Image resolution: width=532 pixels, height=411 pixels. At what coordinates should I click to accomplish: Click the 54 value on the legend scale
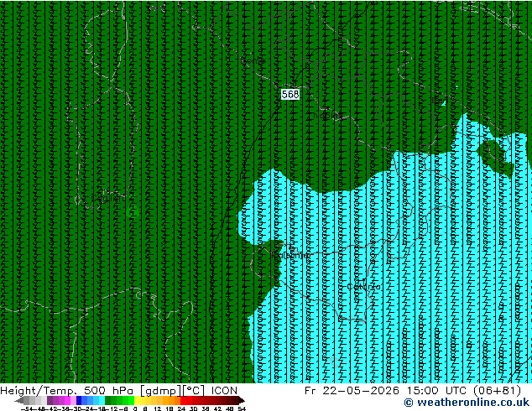point(242,408)
